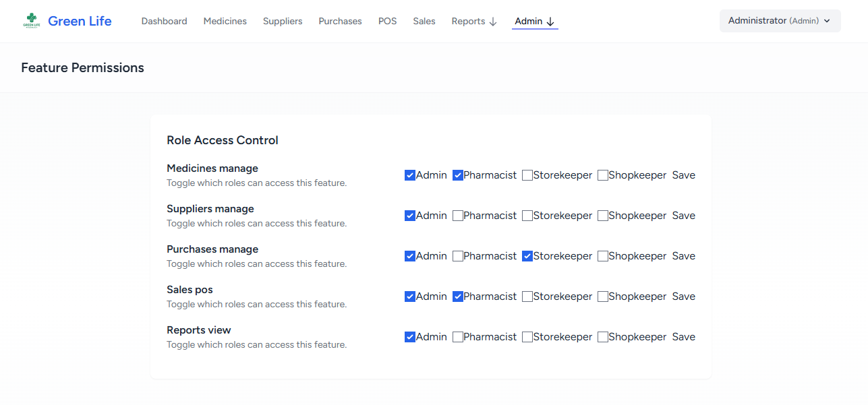
Task: Go to the POS screen
Action: [387, 21]
